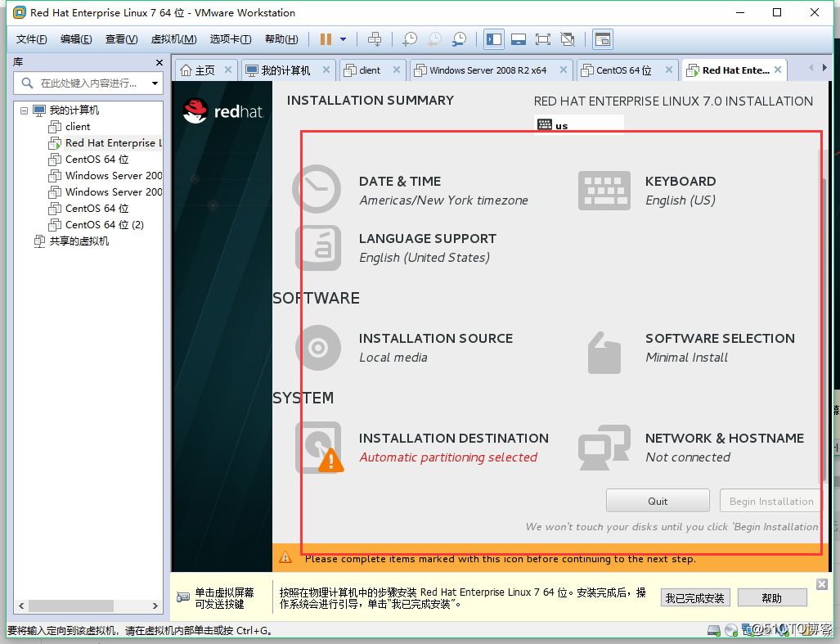Viewport: 840px width, 644px height.
Task: Click the us keyboard layout indicator
Action: (578, 125)
